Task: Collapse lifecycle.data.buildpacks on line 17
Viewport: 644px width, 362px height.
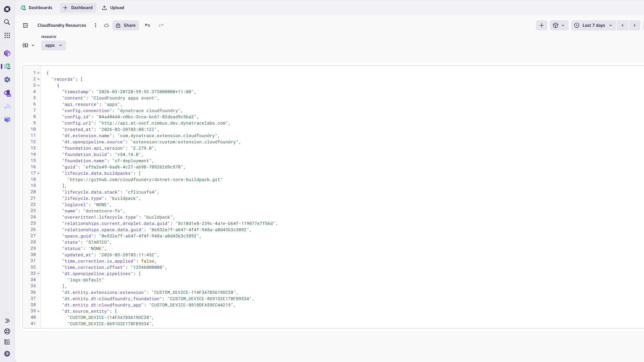Action: pos(39,173)
